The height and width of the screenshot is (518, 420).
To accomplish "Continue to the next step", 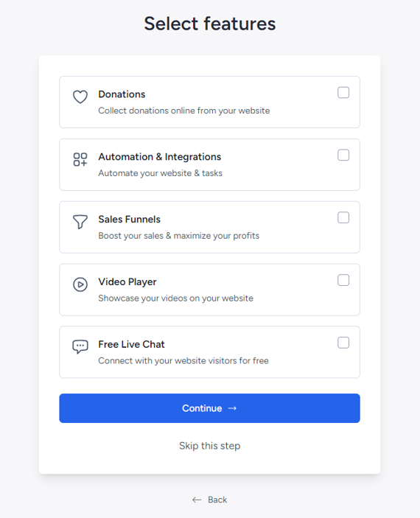I will click(x=209, y=408).
